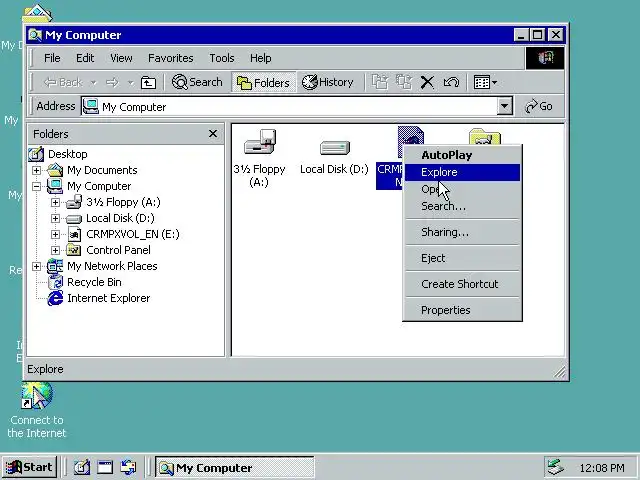Select Recycle Bin in folder tree
640x480 pixels.
click(x=94, y=282)
